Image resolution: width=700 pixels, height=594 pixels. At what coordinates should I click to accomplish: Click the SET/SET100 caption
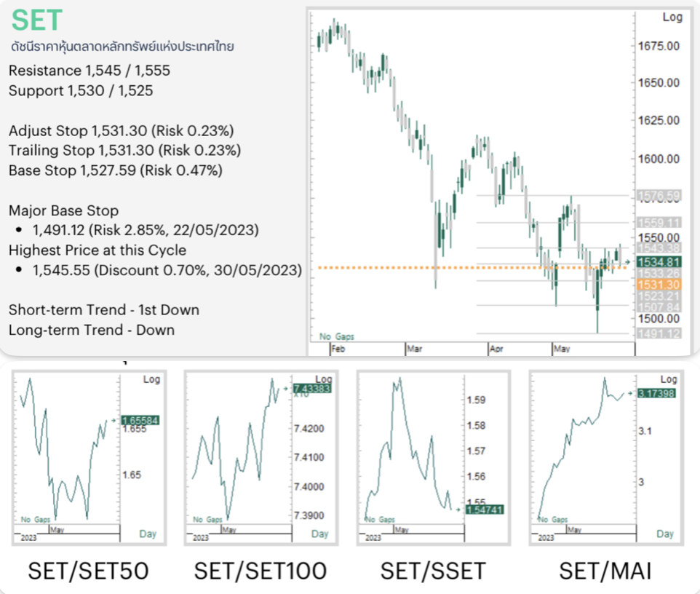[260, 571]
